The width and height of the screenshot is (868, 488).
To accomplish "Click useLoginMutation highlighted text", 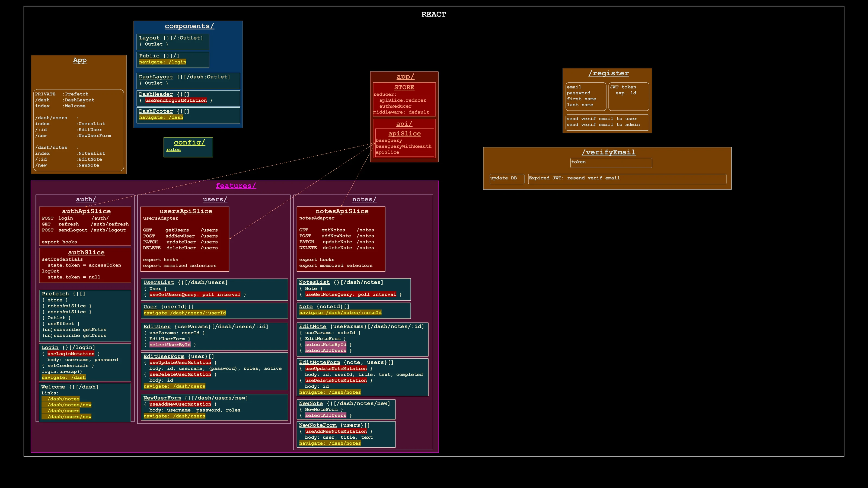I will pyautogui.click(x=71, y=354).
